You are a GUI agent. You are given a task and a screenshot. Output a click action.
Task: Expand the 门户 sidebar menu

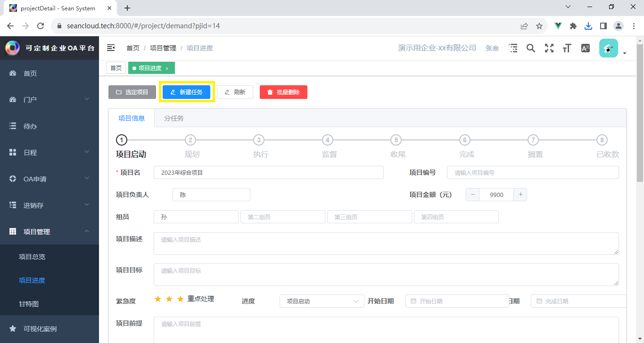(50, 100)
